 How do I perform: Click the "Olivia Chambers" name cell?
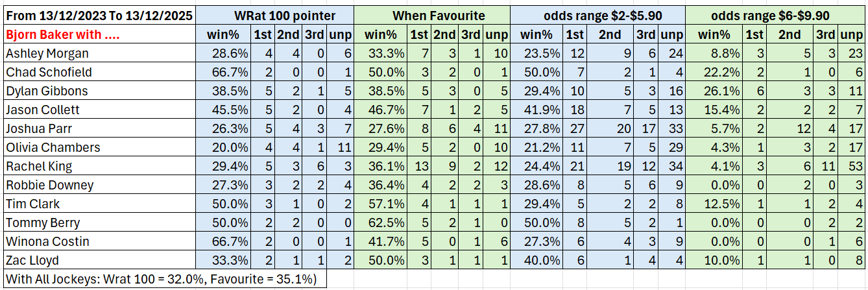53,147
